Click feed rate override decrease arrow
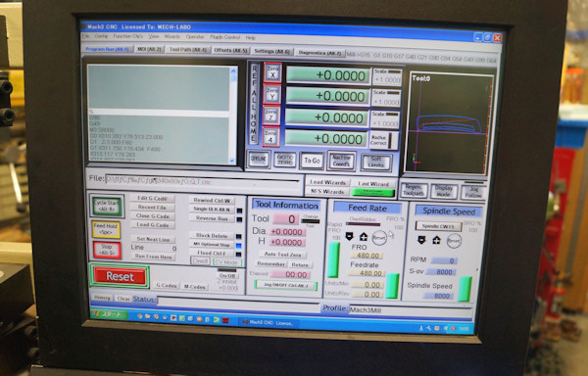The width and height of the screenshot is (588, 376). (349, 236)
